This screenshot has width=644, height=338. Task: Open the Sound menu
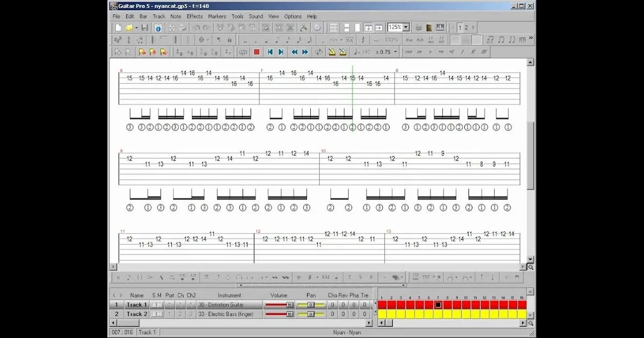256,16
